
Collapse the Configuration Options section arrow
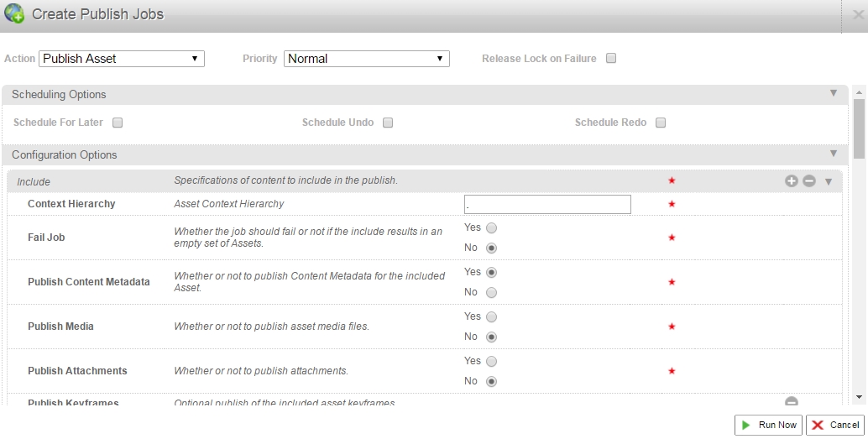point(834,154)
